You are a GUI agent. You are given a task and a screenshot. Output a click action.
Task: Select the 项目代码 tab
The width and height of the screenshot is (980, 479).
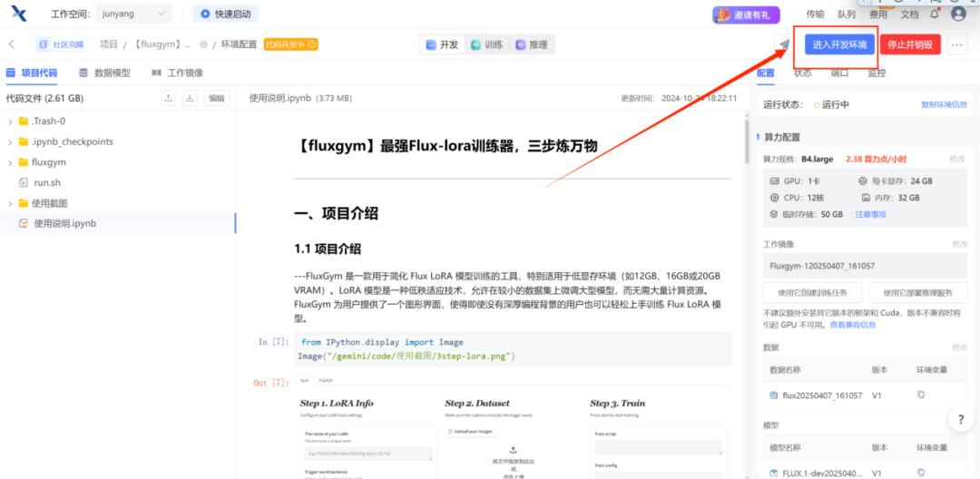click(32, 73)
